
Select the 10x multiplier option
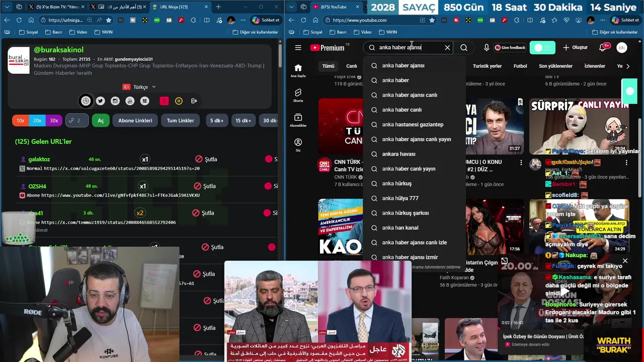pos(21,121)
